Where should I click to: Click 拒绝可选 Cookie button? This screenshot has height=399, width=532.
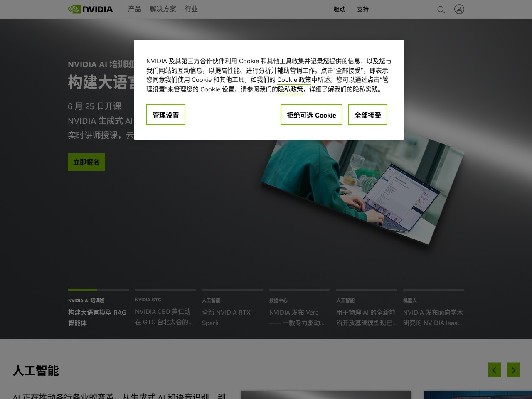(x=311, y=115)
